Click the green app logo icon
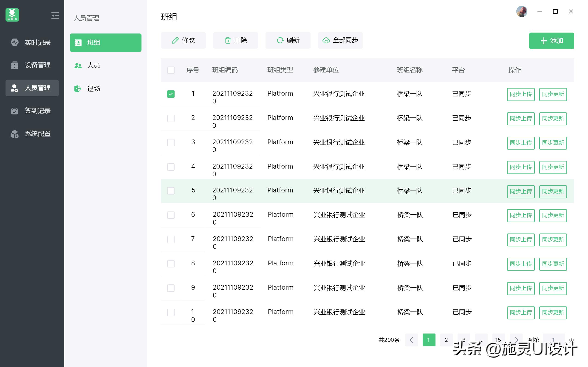This screenshot has height=367, width=588. tap(12, 15)
